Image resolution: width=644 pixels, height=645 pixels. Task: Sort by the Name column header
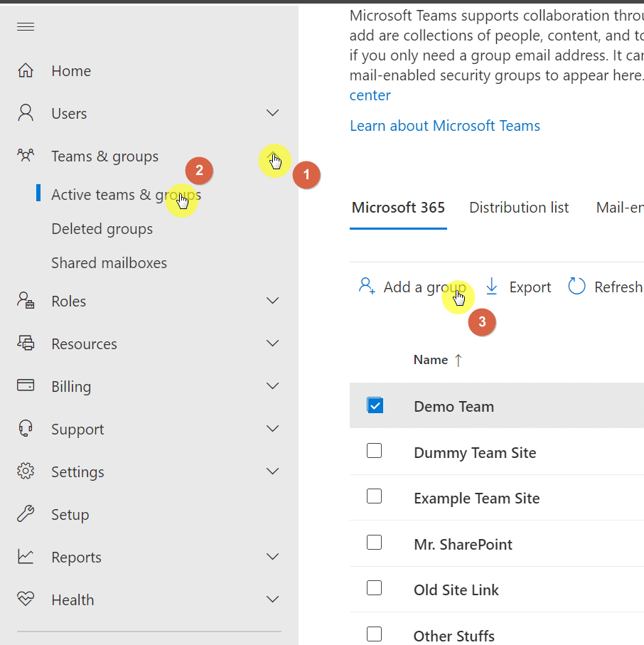click(x=431, y=360)
